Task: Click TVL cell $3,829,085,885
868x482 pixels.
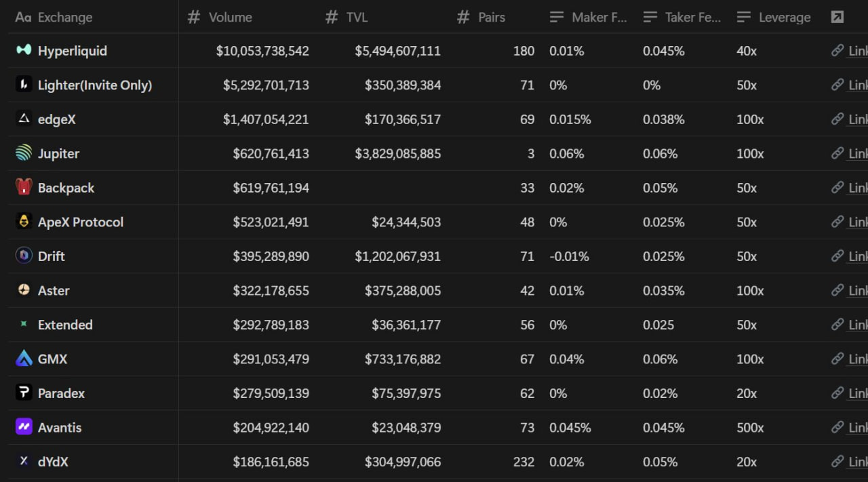Action: [x=397, y=154]
